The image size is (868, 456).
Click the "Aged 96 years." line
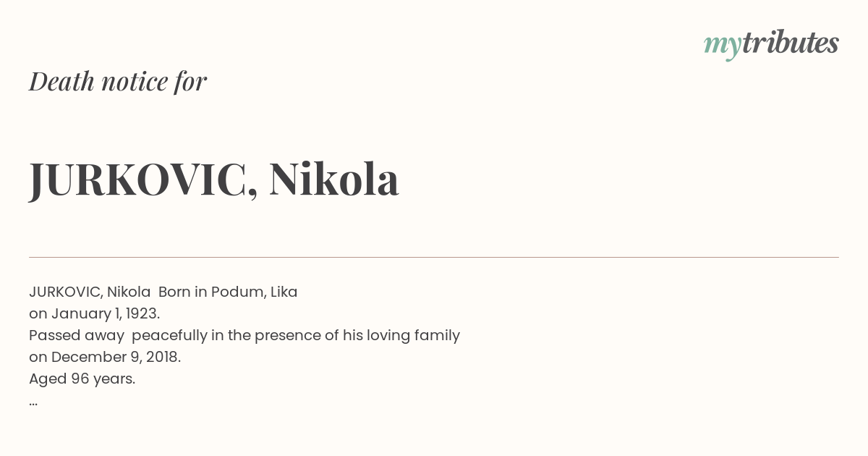click(82, 379)
